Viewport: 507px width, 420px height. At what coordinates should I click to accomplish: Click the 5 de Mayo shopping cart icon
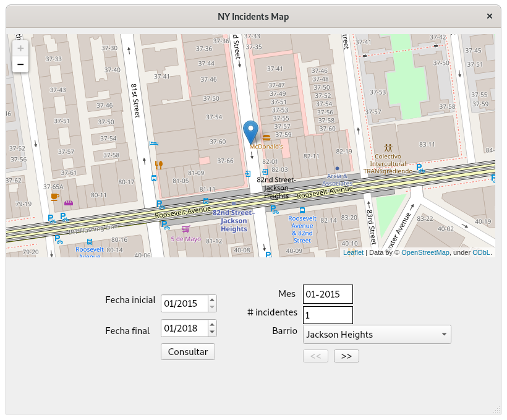185,229
